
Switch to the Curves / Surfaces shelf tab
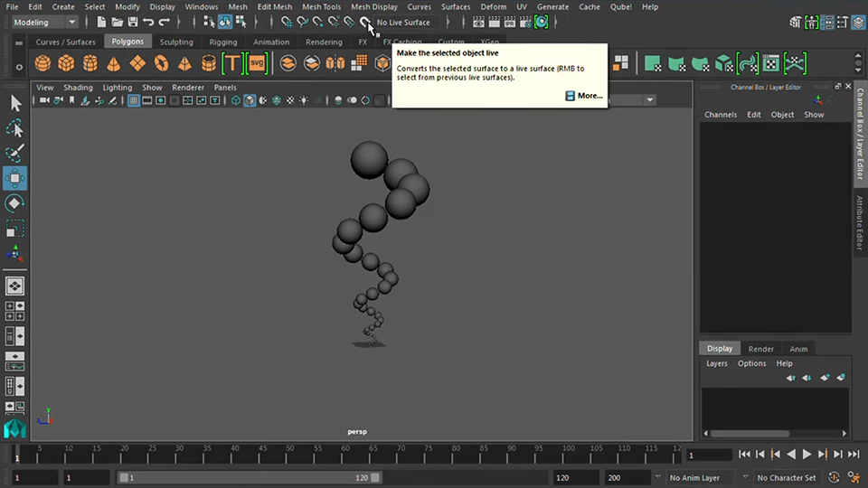click(x=65, y=42)
